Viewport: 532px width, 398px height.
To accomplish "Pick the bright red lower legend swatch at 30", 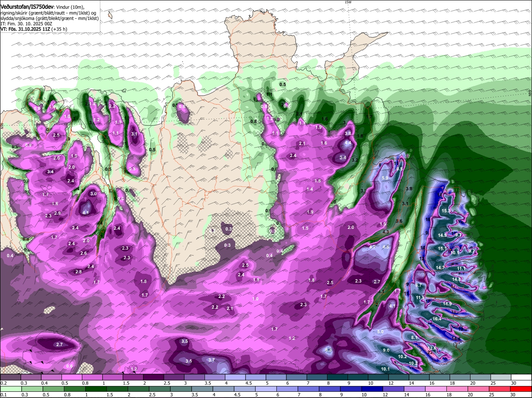I will (x=522, y=389).
